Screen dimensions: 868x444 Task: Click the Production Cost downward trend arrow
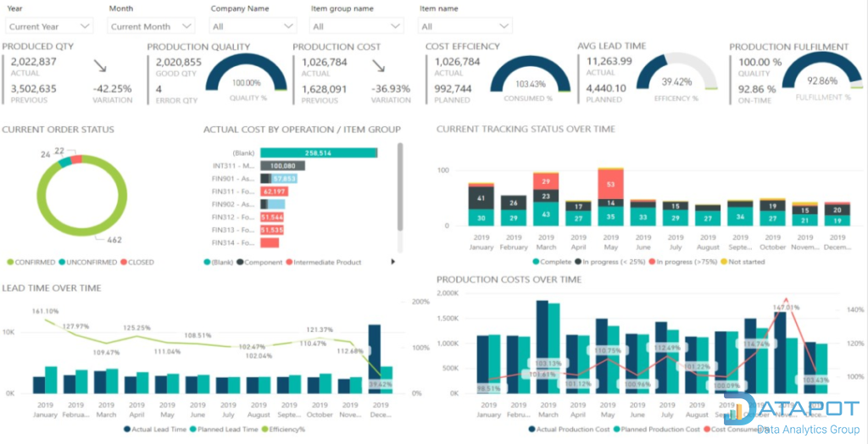[x=378, y=66]
